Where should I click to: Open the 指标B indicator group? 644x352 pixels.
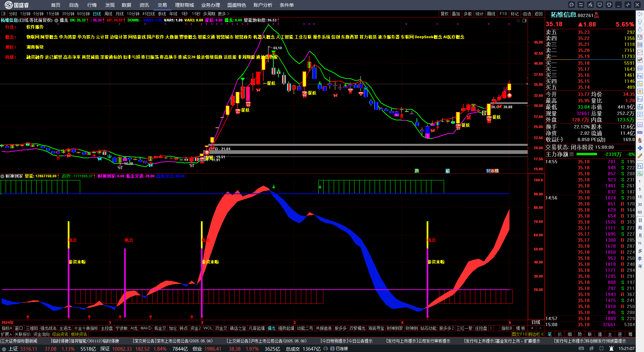[x=506, y=328]
